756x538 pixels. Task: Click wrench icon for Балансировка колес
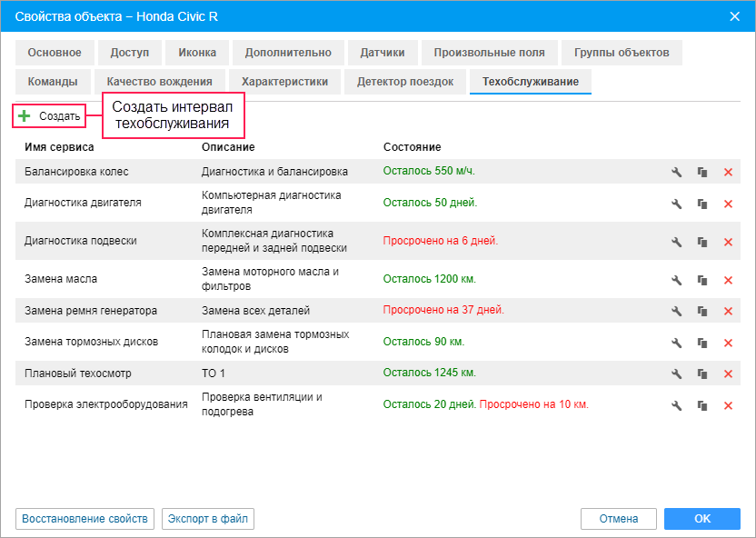pos(676,172)
